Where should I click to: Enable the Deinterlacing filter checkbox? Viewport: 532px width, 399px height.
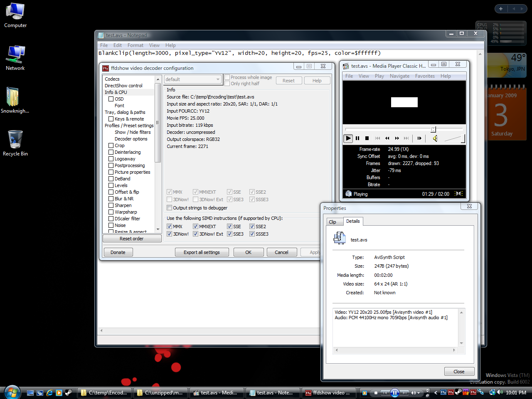pos(111,152)
